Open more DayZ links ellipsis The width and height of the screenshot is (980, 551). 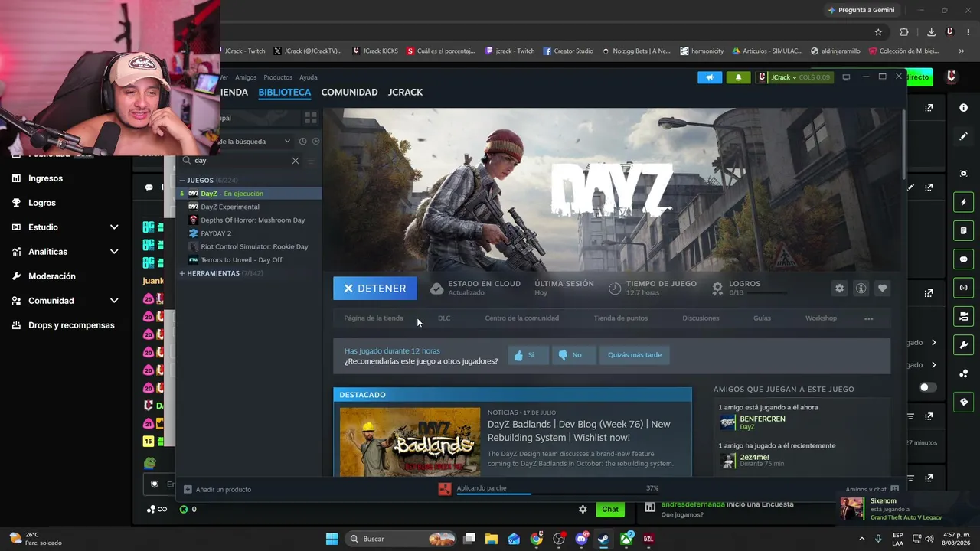coord(869,318)
